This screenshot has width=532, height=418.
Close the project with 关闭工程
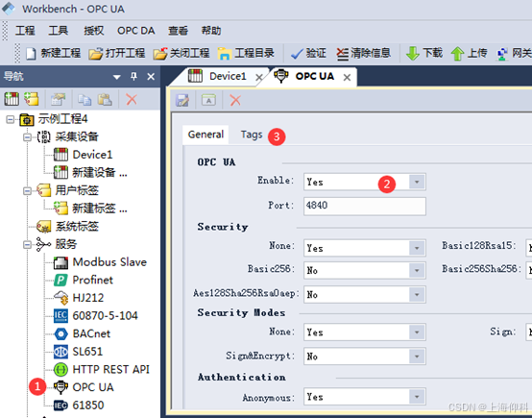181,53
